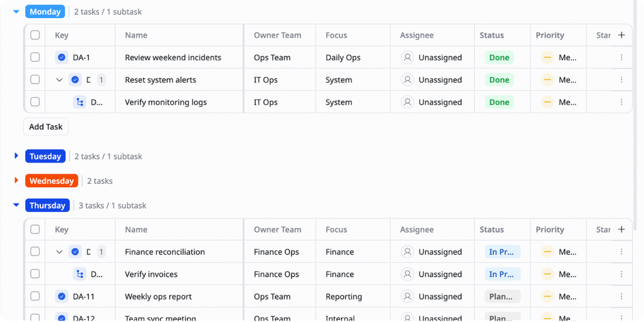Viewport: 644px width, 322px height.
Task: Click the Status column header in Thursday table
Action: tap(492, 230)
